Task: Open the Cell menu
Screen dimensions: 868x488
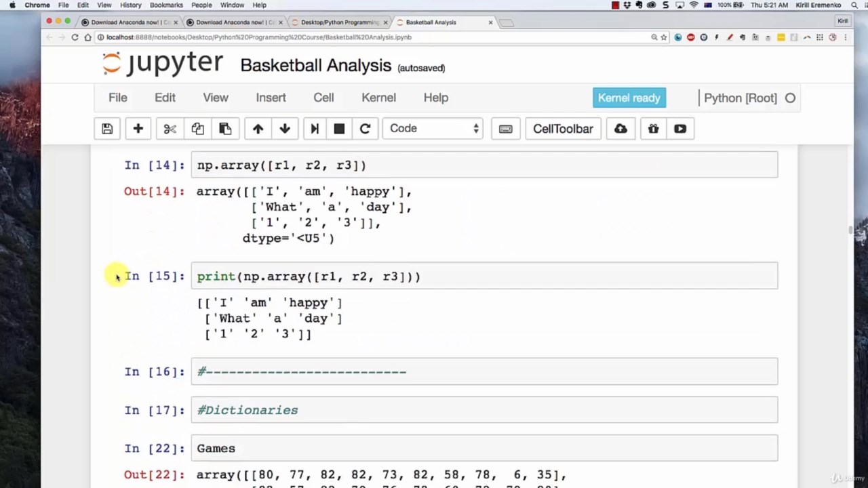Action: [x=323, y=98]
